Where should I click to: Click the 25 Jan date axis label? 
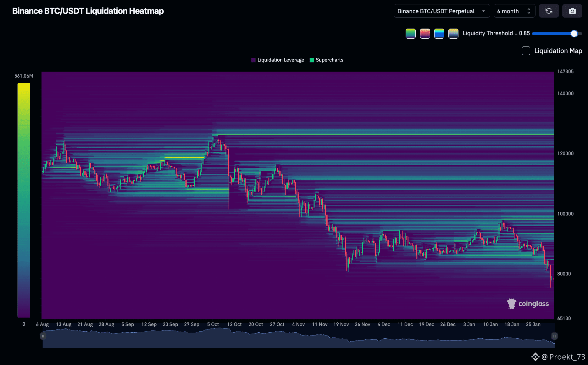click(x=533, y=324)
